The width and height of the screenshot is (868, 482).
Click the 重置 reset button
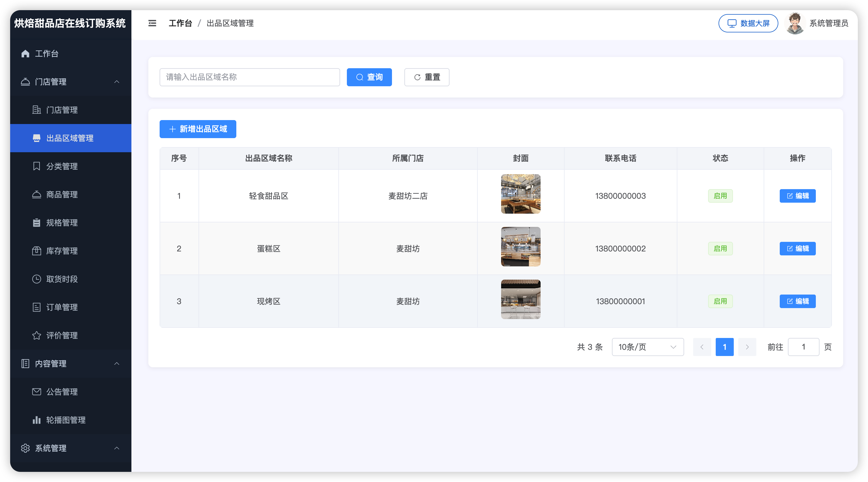pyautogui.click(x=427, y=77)
